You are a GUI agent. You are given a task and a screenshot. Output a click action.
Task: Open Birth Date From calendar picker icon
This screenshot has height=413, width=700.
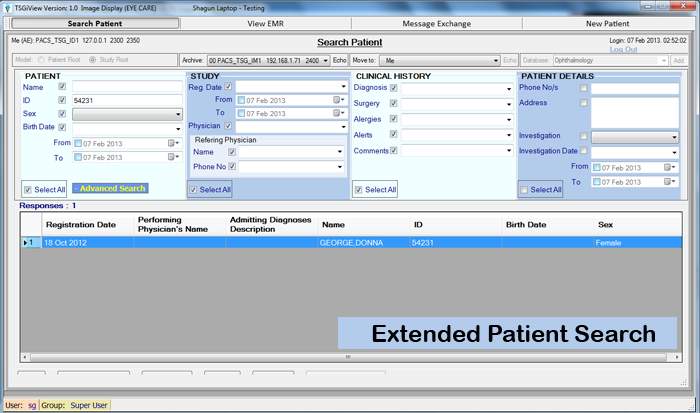pos(173,143)
